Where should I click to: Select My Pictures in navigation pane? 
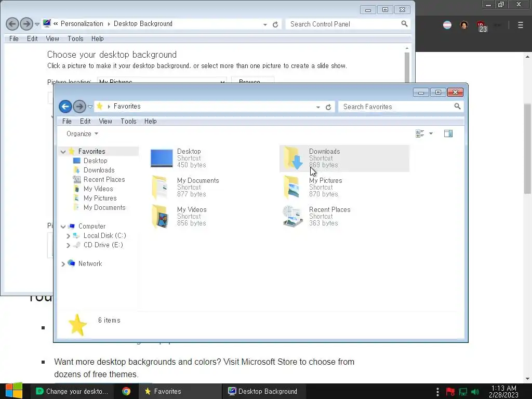pos(100,198)
